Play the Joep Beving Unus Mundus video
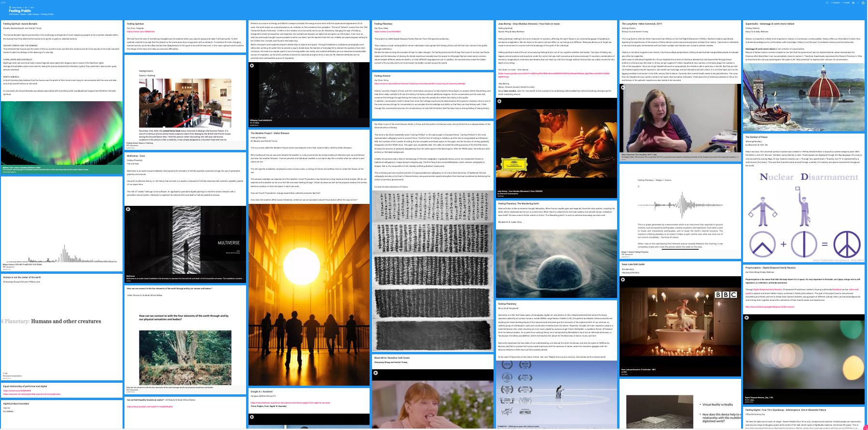This screenshot has height=430, width=868. 499,101
